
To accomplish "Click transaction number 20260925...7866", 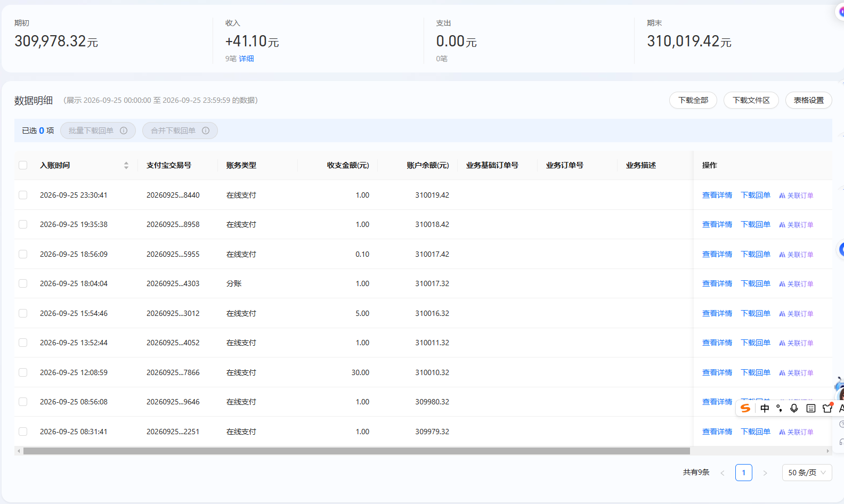I will coord(173,372).
